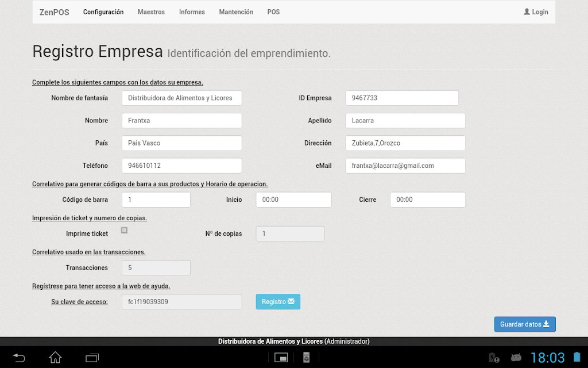The width and height of the screenshot is (588, 368).
Task: Toggle the Imprime ticket checkbox
Action: [124, 230]
